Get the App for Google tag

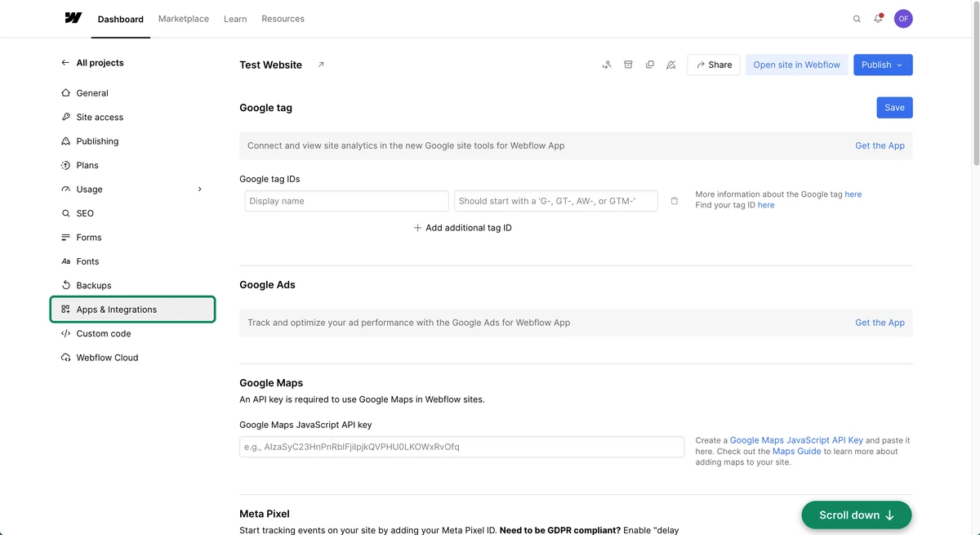click(880, 145)
